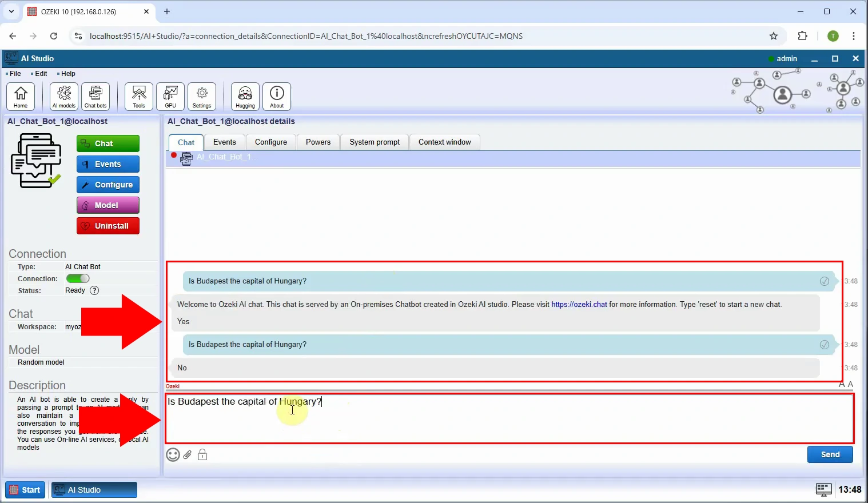Click the browser address bar URL
Viewport: 868px width, 503px height.
[x=306, y=36]
